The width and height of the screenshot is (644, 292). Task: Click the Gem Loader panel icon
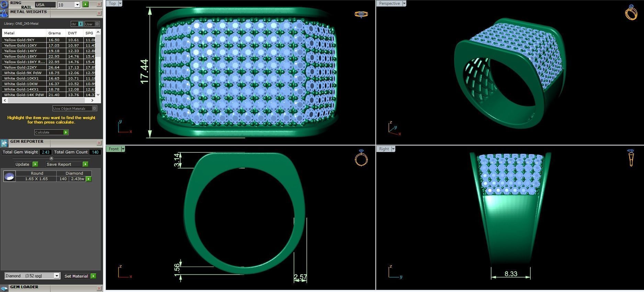[x=4, y=288]
